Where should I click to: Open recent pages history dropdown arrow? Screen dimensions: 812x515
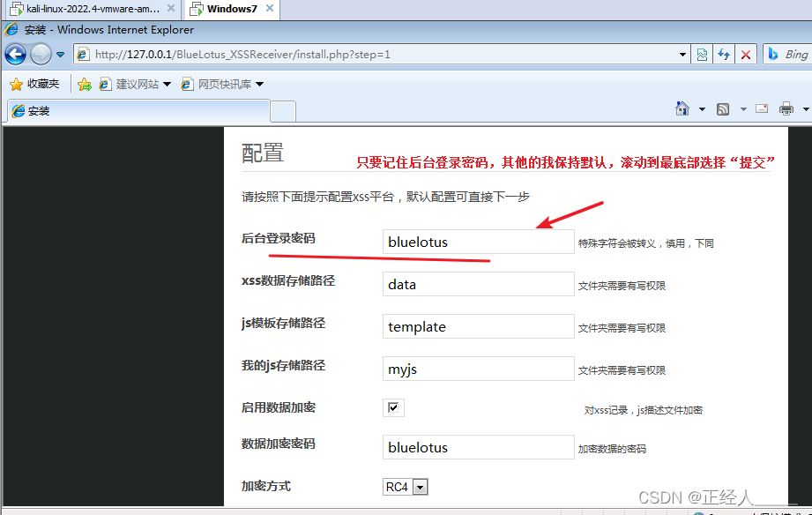tap(61, 55)
